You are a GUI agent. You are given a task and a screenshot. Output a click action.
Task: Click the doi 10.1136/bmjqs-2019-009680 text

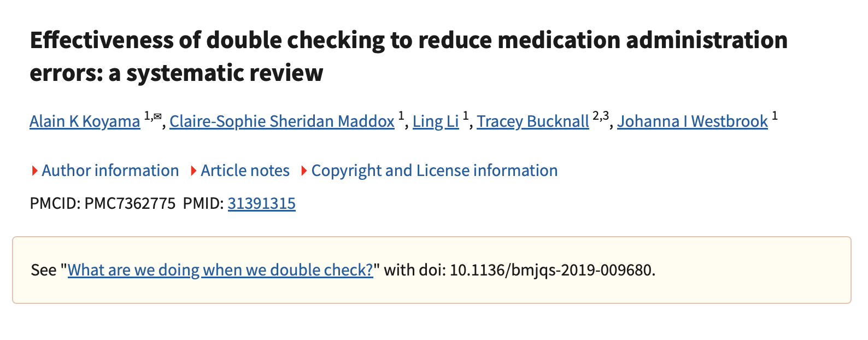pyautogui.click(x=551, y=270)
